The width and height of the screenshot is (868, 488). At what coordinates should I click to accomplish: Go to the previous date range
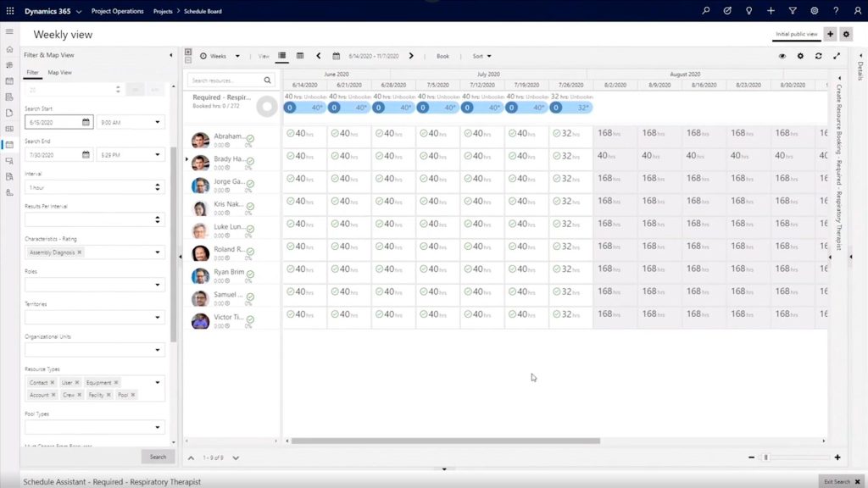319,56
